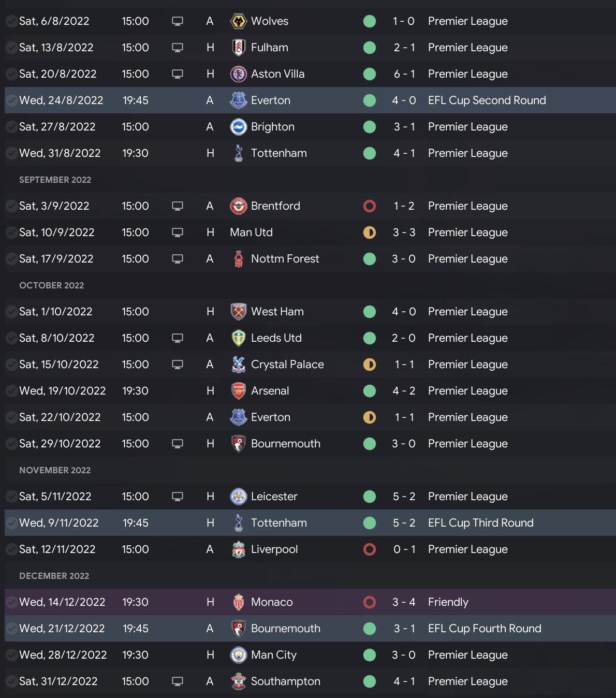Click the Brighton club badge
616x698 pixels.
(x=238, y=127)
